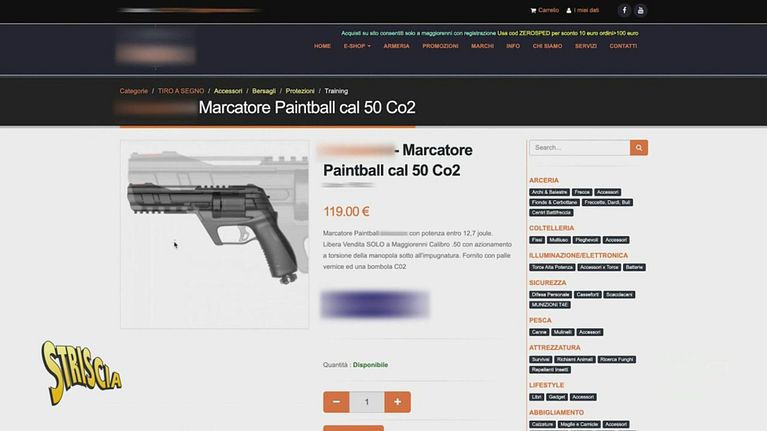Viewport: 767px width, 431px height.
Task: Select the Difesa Personale tag
Action: [x=550, y=295]
